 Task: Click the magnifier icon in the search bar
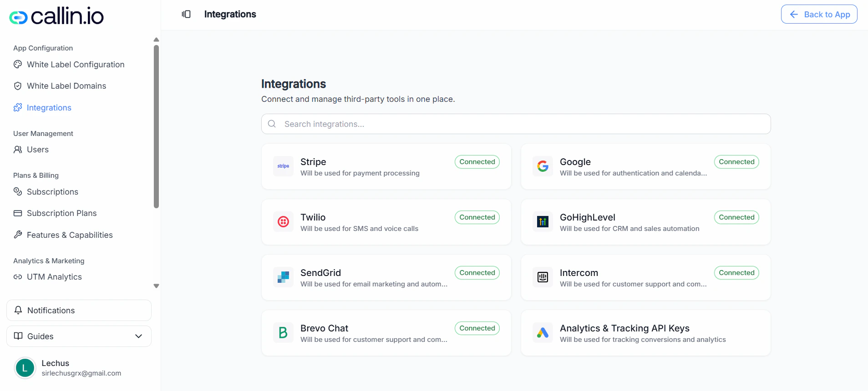[272, 124]
